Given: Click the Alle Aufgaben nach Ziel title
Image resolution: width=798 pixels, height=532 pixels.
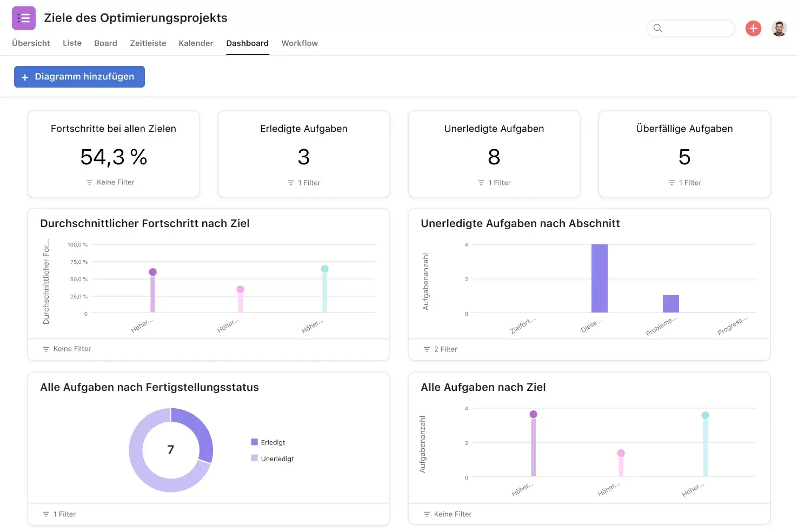Looking at the screenshot, I should [483, 388].
